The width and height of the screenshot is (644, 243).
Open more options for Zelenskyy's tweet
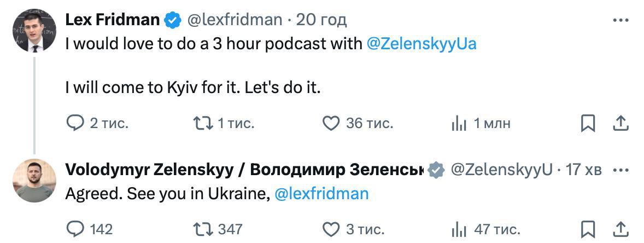click(620, 170)
